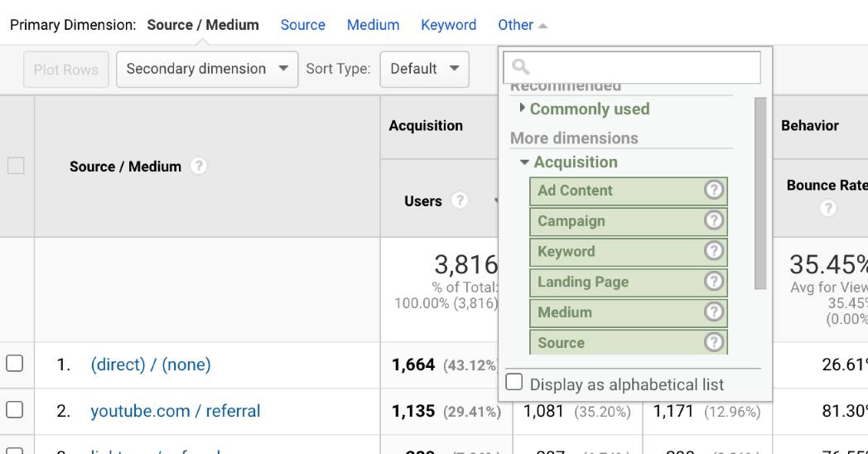Screen dimensions: 868x454
Task: Check the (direct) / (none) row checkbox
Action: click(x=14, y=363)
